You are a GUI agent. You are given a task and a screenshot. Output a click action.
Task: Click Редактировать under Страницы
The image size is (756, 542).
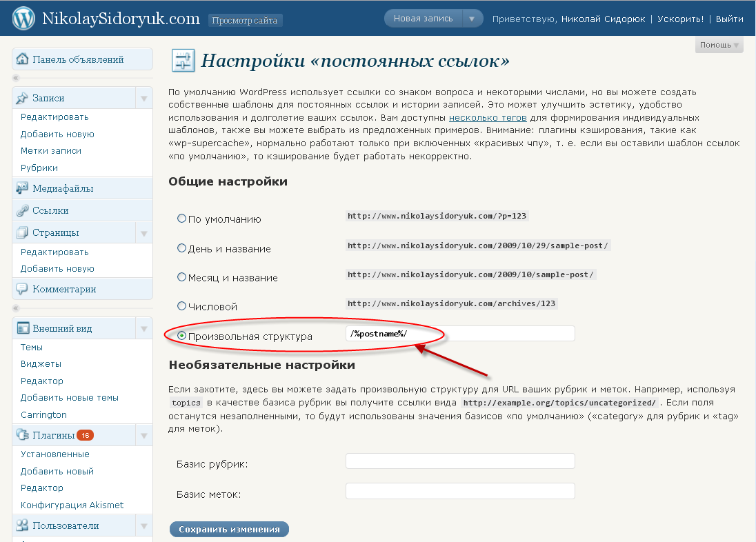54,252
